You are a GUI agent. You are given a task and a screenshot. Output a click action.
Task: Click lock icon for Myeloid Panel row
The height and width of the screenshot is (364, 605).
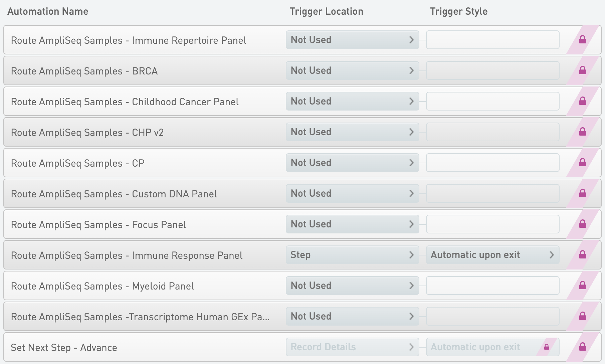[x=583, y=286]
